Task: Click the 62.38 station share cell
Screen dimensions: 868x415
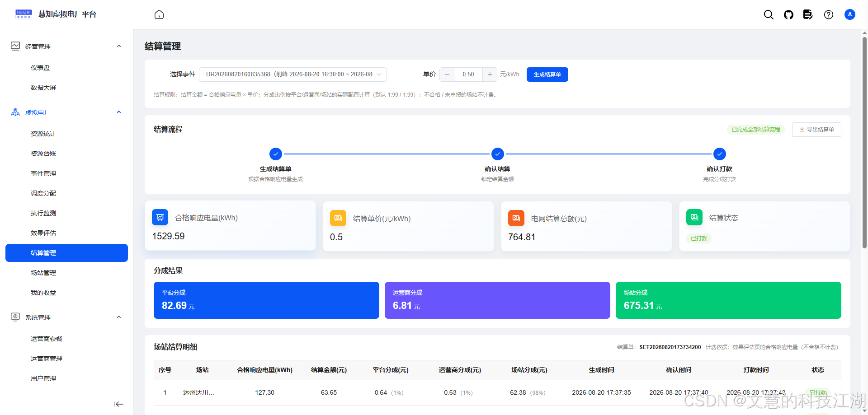Action: [x=518, y=392]
